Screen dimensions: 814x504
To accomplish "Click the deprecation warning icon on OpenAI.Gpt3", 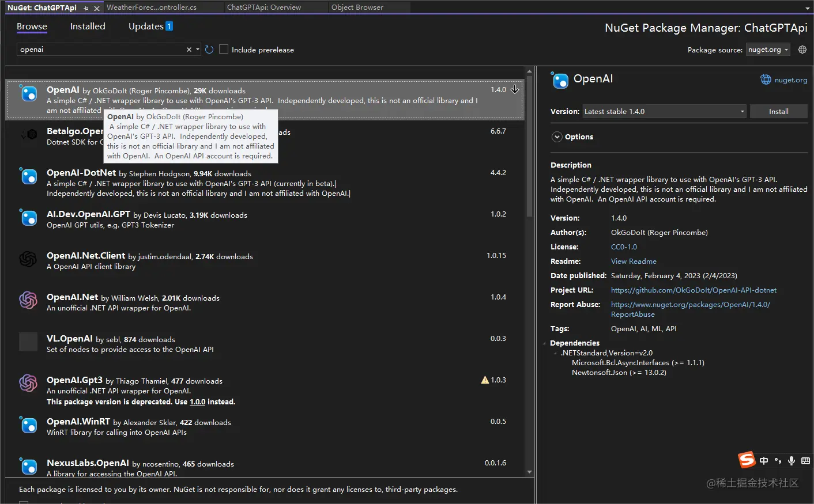I will click(485, 380).
